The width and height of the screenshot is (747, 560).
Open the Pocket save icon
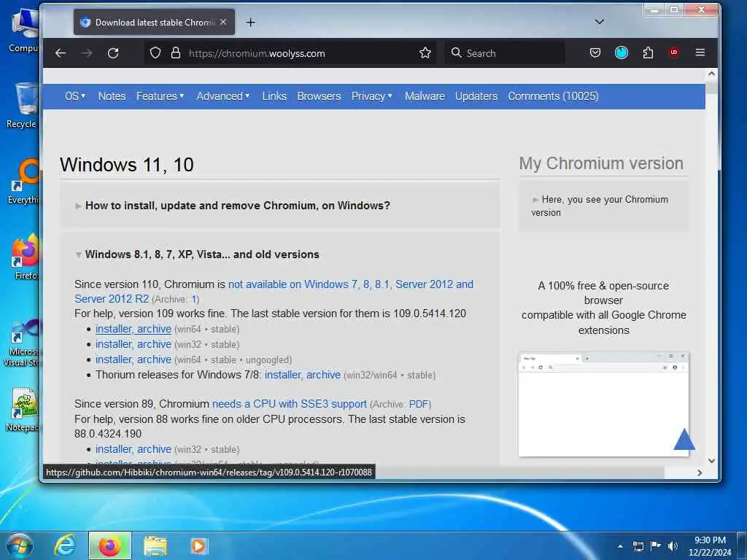(x=595, y=52)
